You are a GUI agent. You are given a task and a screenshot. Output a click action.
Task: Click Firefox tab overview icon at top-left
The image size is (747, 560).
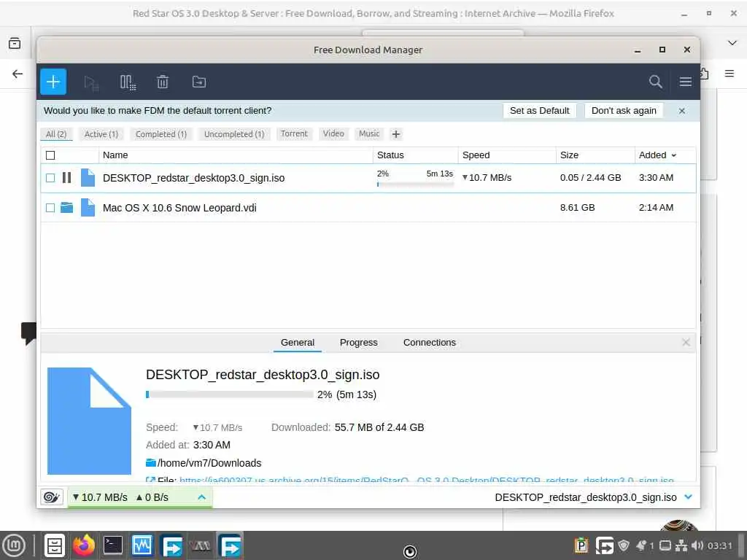(x=15, y=43)
